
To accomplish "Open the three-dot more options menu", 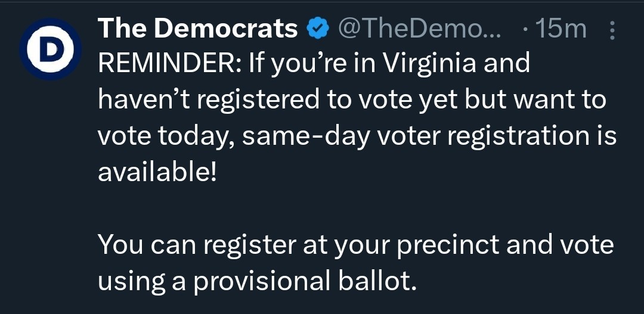I will pos(612,30).
